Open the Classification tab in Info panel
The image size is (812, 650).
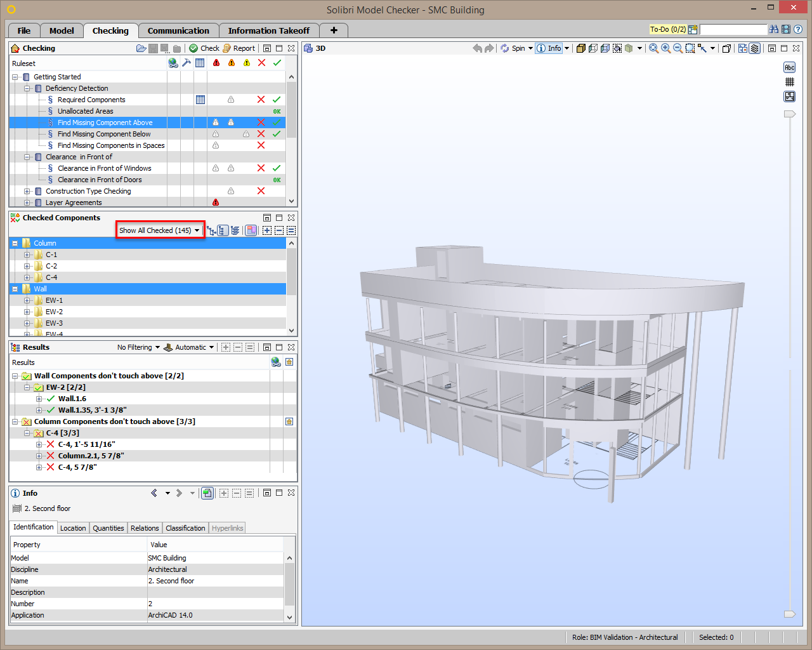coord(185,527)
